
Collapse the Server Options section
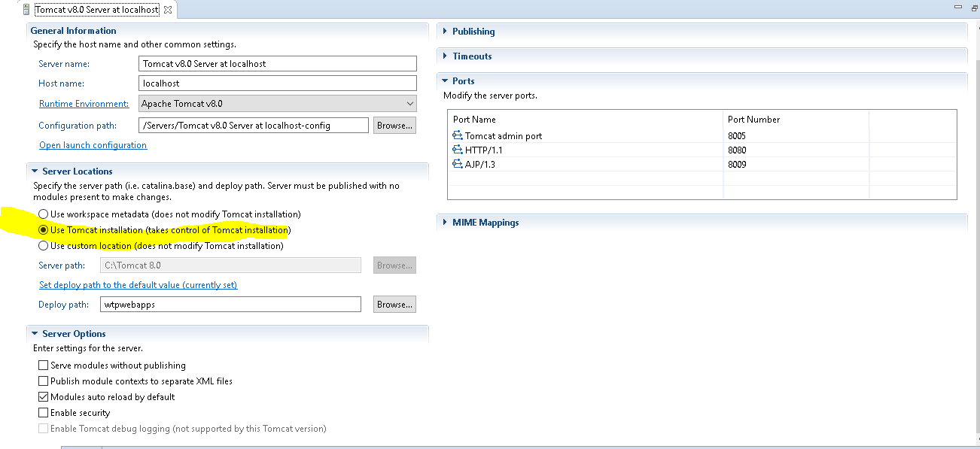click(x=35, y=334)
